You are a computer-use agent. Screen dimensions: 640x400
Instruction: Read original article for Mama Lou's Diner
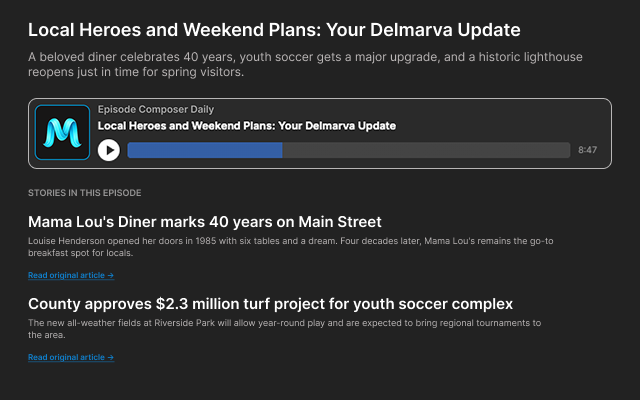pyautogui.click(x=66, y=275)
